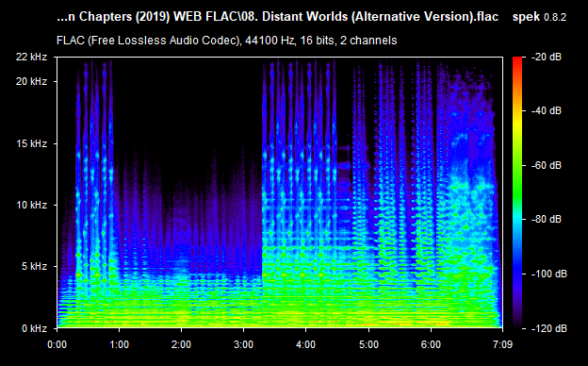Click the -100 dB level label

(x=549, y=274)
